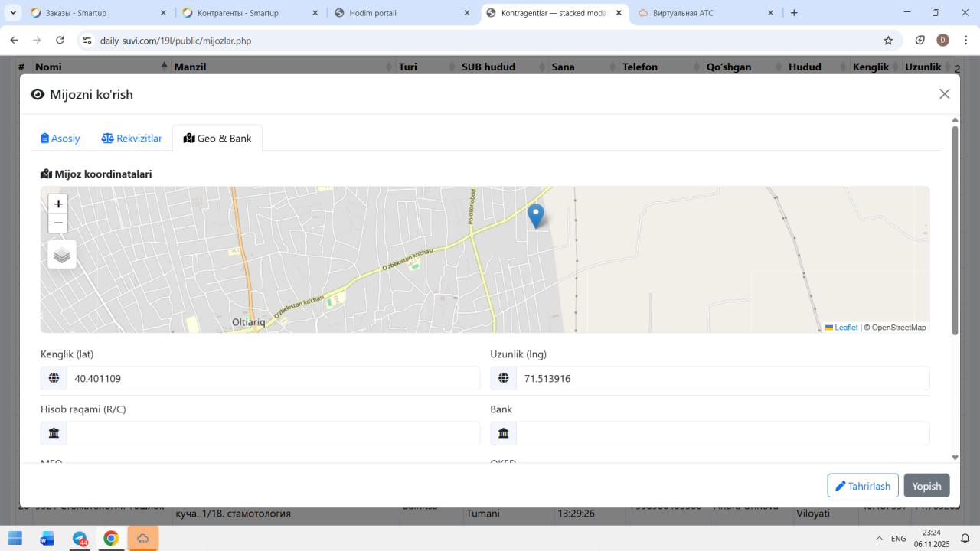Open the Windows notification center

pos(965,538)
